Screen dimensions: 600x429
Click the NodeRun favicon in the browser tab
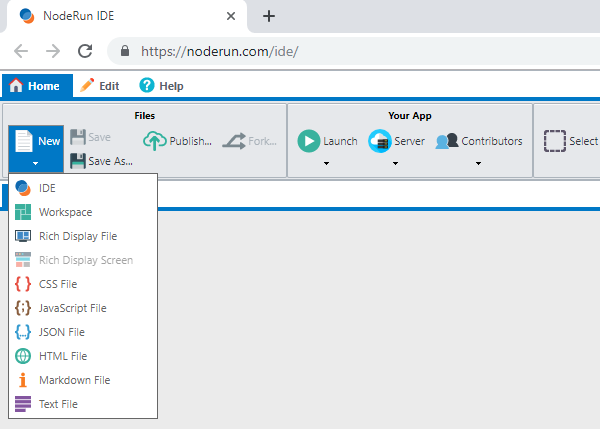26,16
